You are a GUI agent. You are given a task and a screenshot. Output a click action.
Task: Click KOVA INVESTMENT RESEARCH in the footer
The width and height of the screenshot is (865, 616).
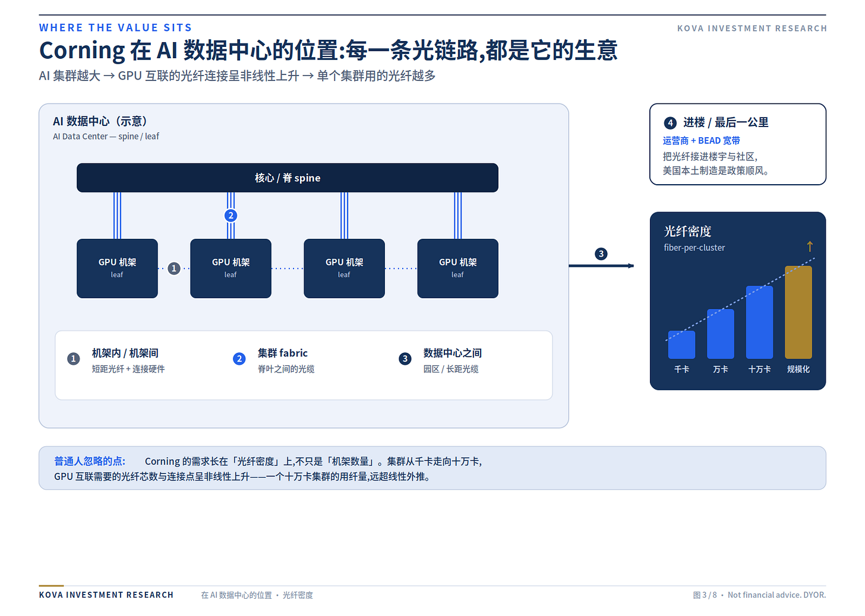106,595
